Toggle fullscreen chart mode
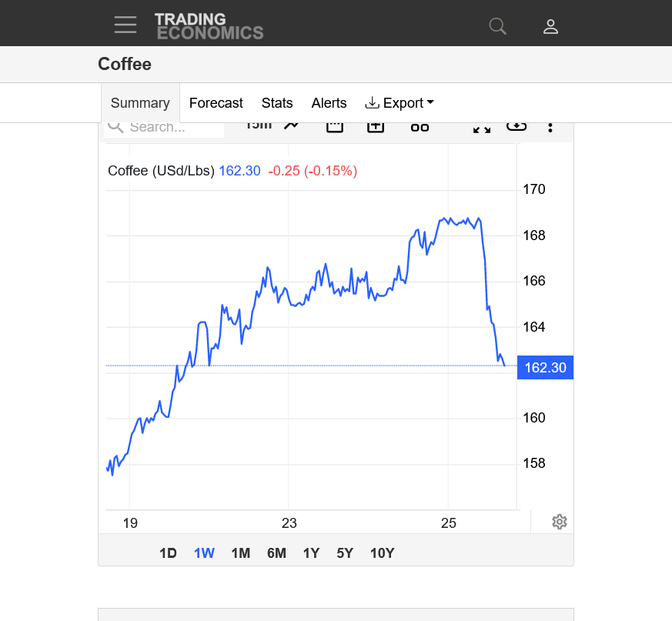This screenshot has width=672, height=621. pyautogui.click(x=482, y=128)
